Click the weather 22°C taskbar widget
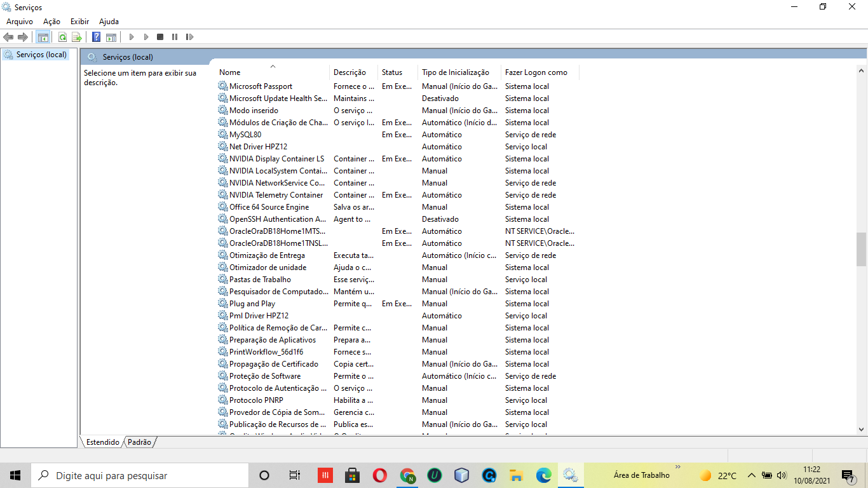Screen dimensions: 868x488 coord(718,475)
